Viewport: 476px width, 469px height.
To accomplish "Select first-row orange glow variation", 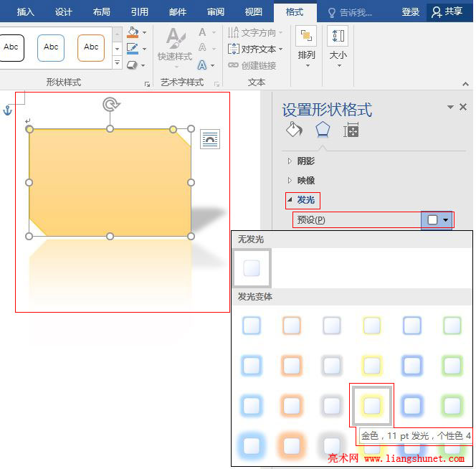I will 292,326.
